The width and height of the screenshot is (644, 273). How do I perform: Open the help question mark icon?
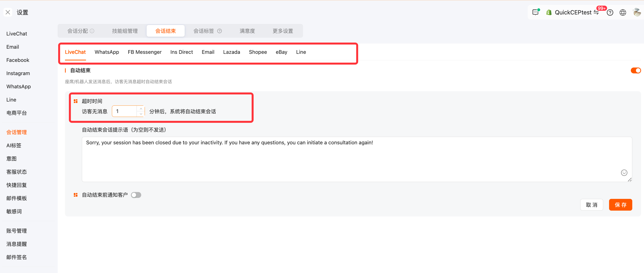point(610,12)
